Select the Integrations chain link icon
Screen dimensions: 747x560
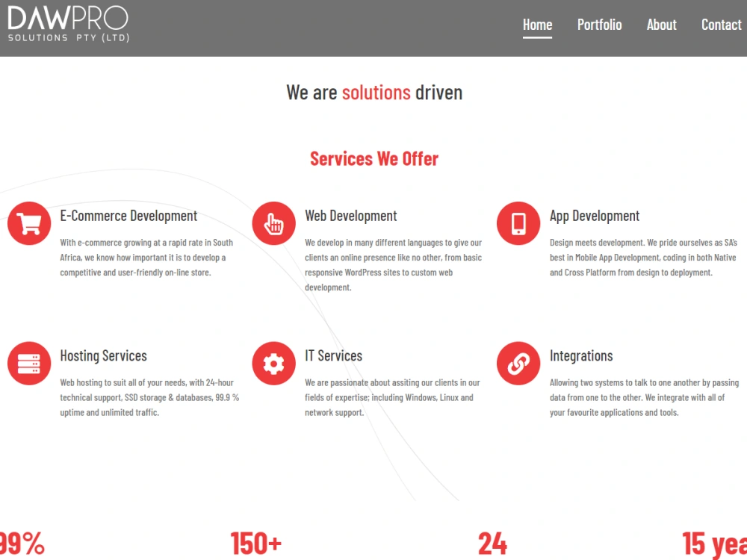click(x=518, y=363)
